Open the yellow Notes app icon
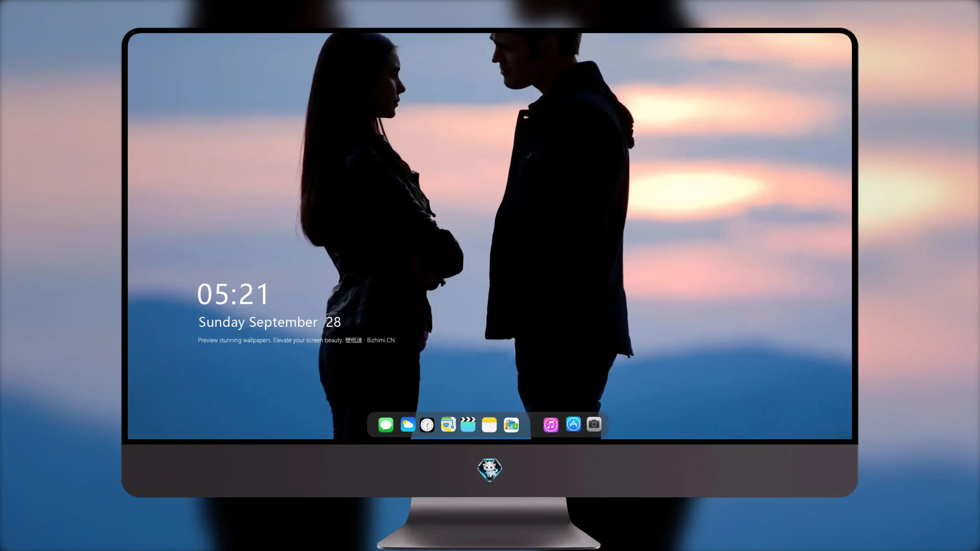Screen dimensions: 980x551 tap(489, 424)
